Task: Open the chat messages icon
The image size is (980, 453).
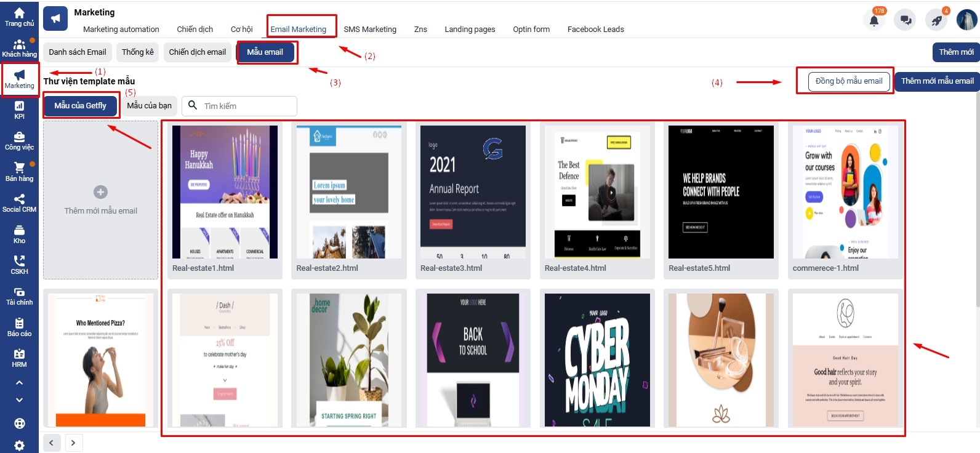Action: pos(906,20)
